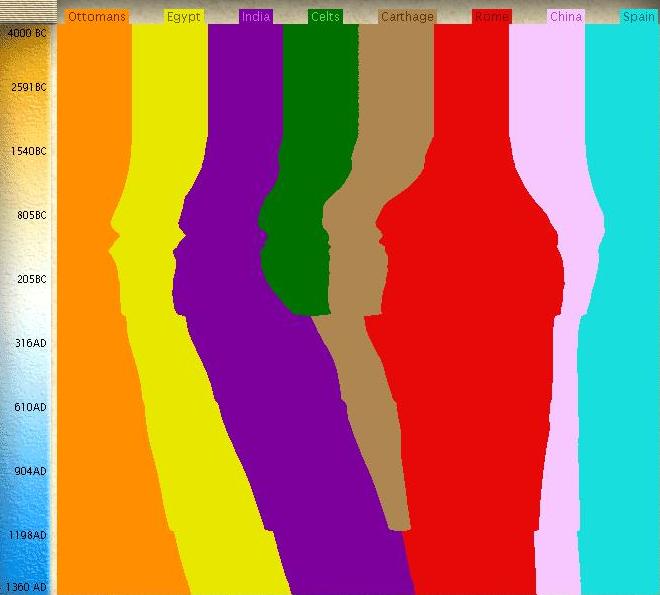660x595 pixels.
Task: Click the Egypt legend label
Action: (184, 16)
